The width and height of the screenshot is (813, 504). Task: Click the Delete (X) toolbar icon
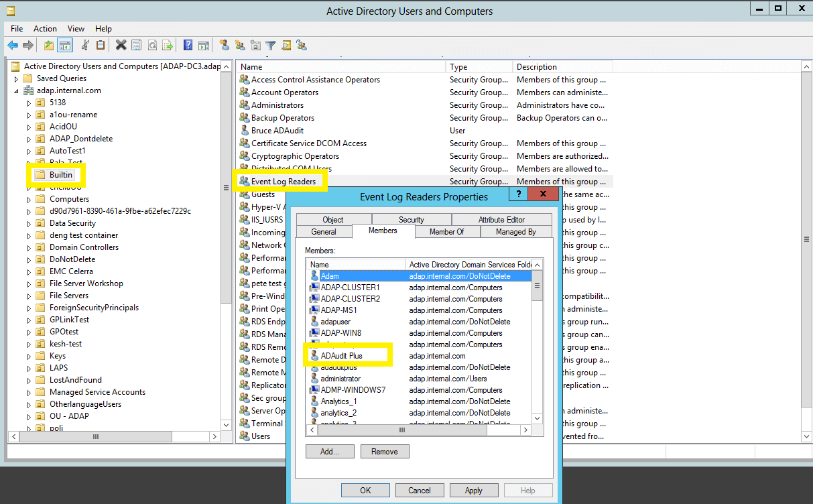(121, 45)
